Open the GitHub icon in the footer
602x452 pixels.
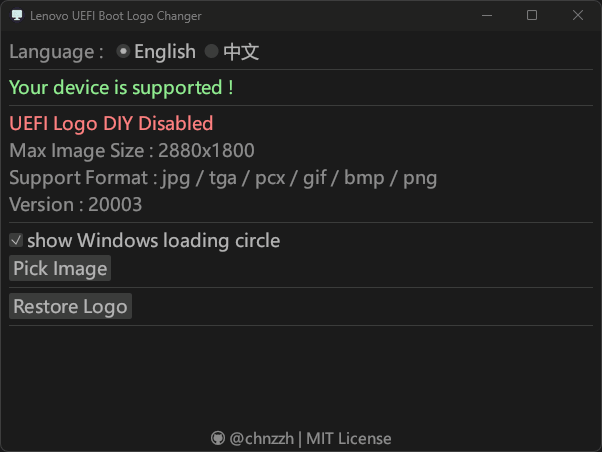pos(218,438)
